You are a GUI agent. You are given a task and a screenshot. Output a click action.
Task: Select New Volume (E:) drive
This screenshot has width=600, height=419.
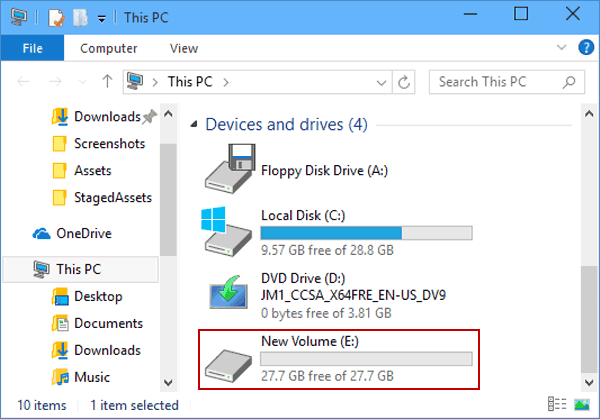338,359
